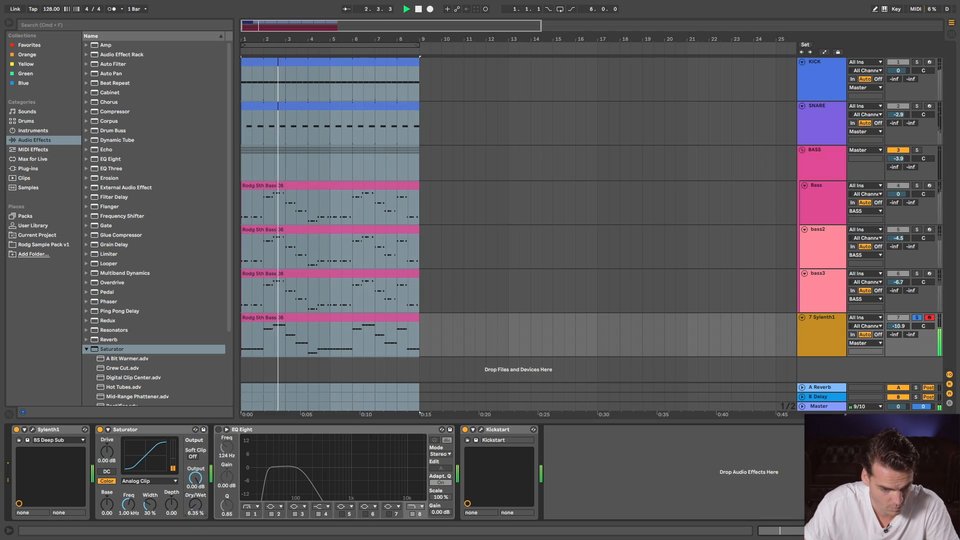The height and width of the screenshot is (540, 960).
Task: Click the Tap tempo button
Action: [x=33, y=9]
